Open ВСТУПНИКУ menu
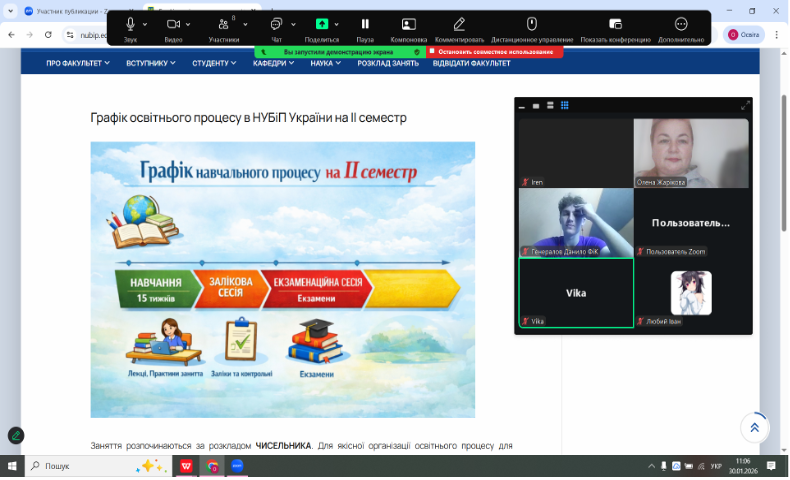Image resolution: width=790 pixels, height=480 pixels. [151, 63]
